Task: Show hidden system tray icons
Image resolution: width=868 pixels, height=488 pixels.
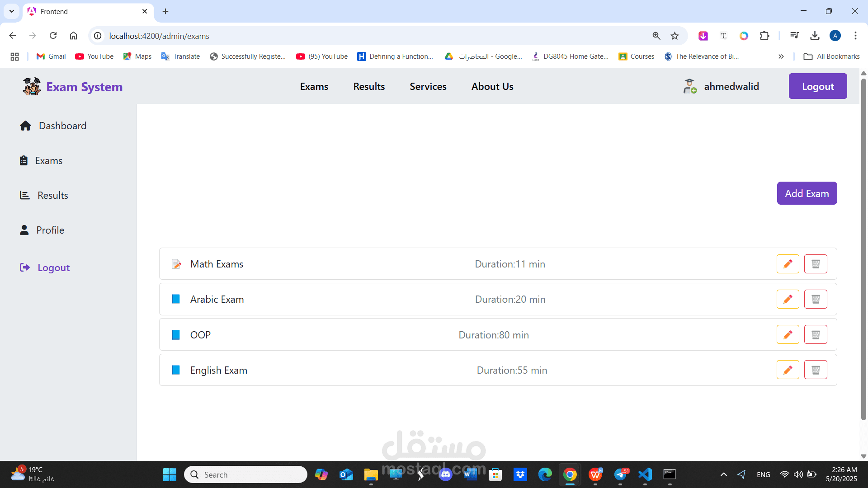Action: pos(723,474)
